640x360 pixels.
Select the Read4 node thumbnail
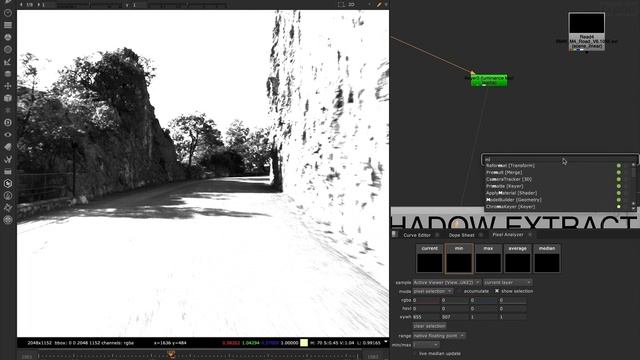(x=587, y=23)
